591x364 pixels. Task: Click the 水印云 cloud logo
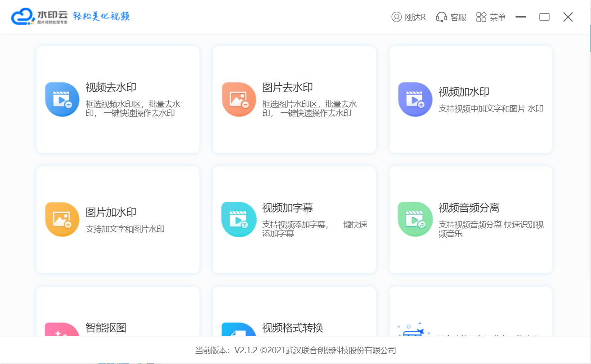pos(23,17)
